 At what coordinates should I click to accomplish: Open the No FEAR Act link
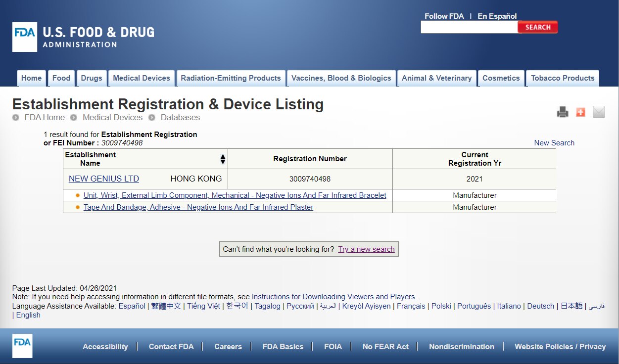(x=385, y=347)
